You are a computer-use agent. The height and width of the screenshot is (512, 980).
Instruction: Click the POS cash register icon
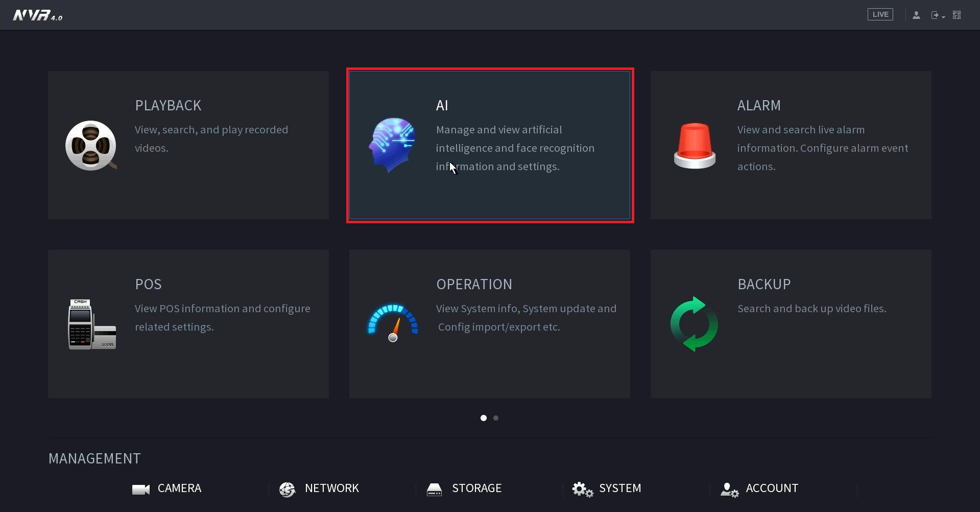point(92,324)
